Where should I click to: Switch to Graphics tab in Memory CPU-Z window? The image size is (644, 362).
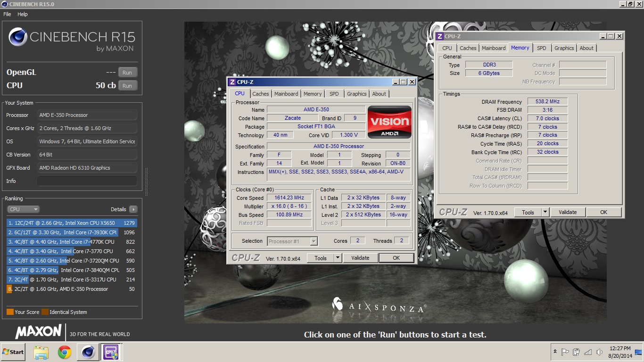coord(564,48)
